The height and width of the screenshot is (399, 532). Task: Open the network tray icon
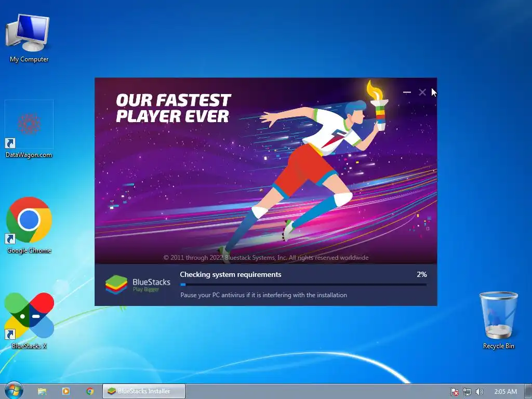(467, 392)
